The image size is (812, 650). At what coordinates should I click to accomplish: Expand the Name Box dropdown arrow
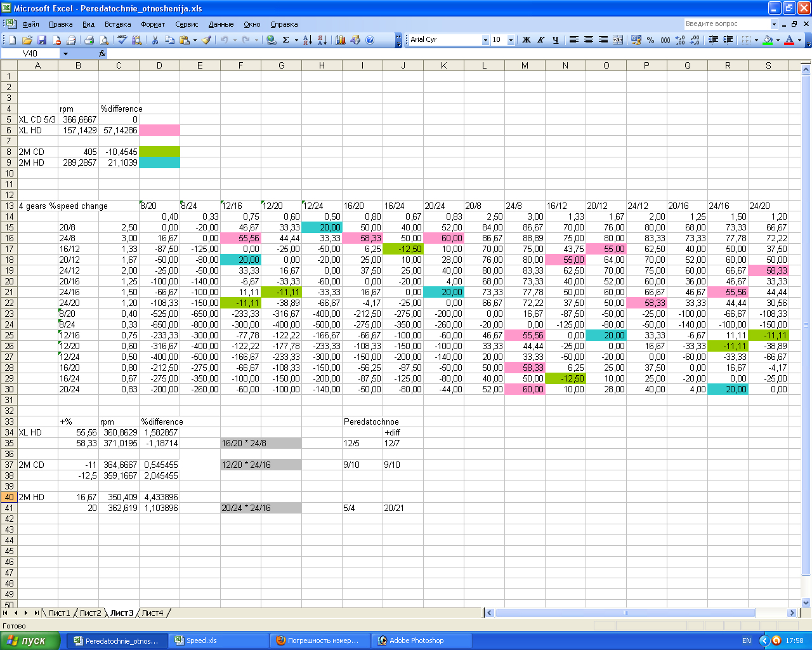click(x=65, y=54)
